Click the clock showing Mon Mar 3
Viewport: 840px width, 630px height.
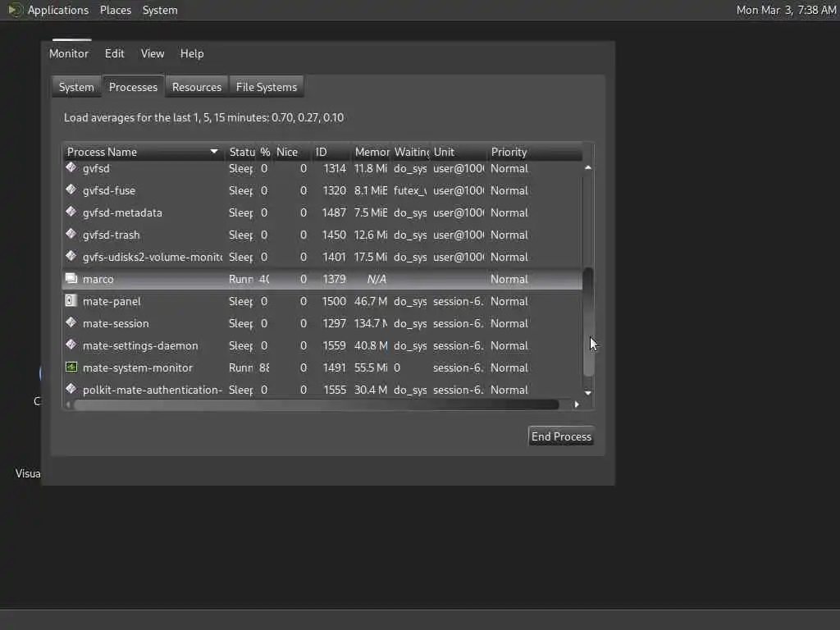coord(786,10)
